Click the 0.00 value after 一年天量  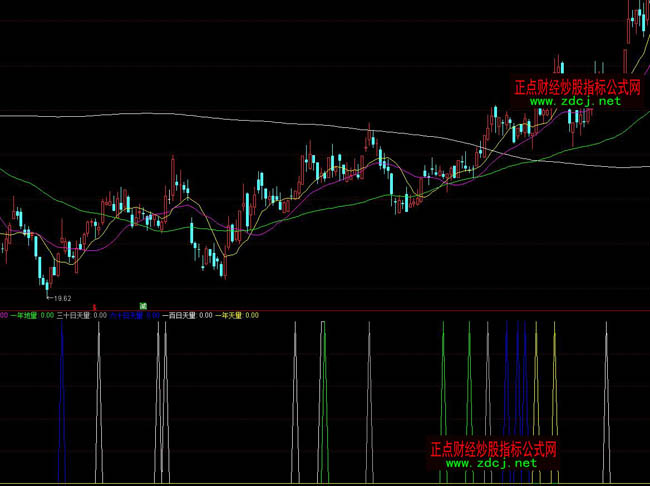[x=252, y=315]
